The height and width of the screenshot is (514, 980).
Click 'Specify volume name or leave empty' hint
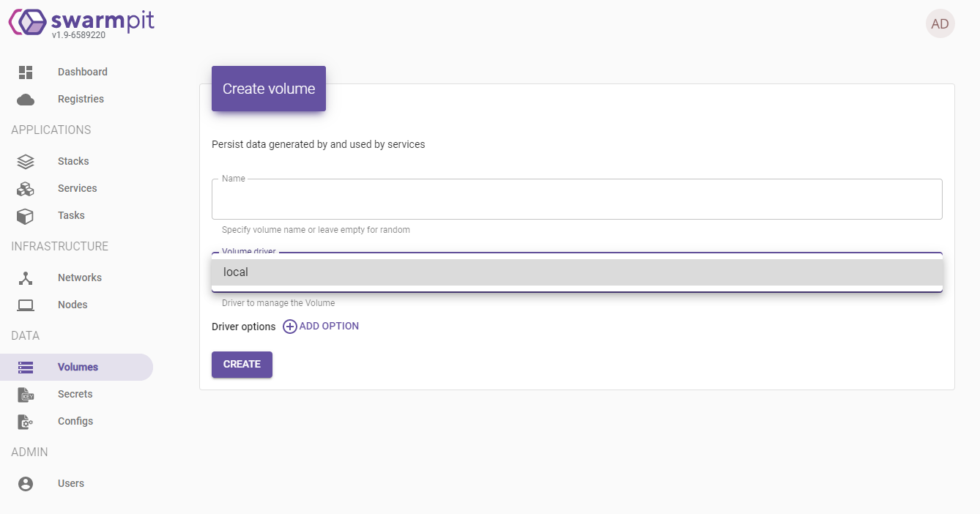(316, 230)
